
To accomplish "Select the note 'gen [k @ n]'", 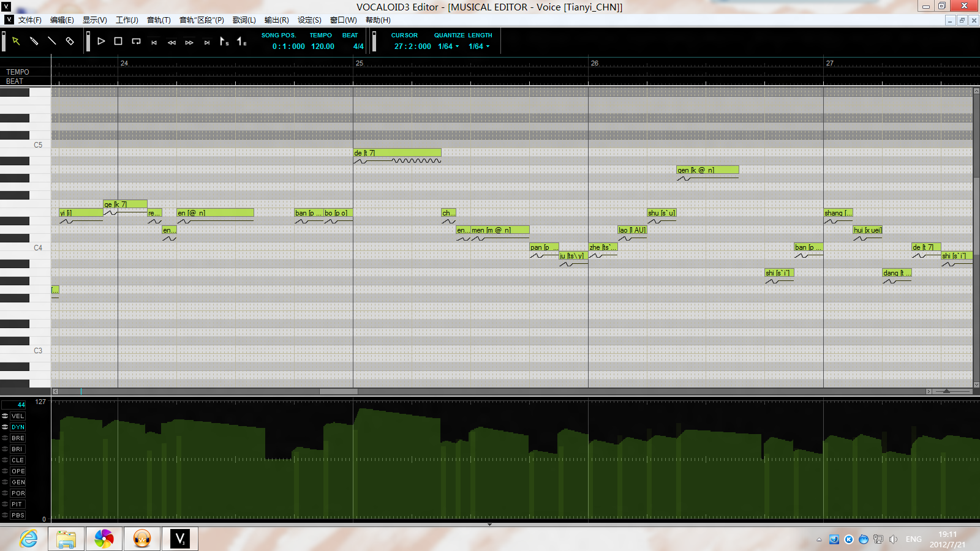I will click(x=707, y=170).
